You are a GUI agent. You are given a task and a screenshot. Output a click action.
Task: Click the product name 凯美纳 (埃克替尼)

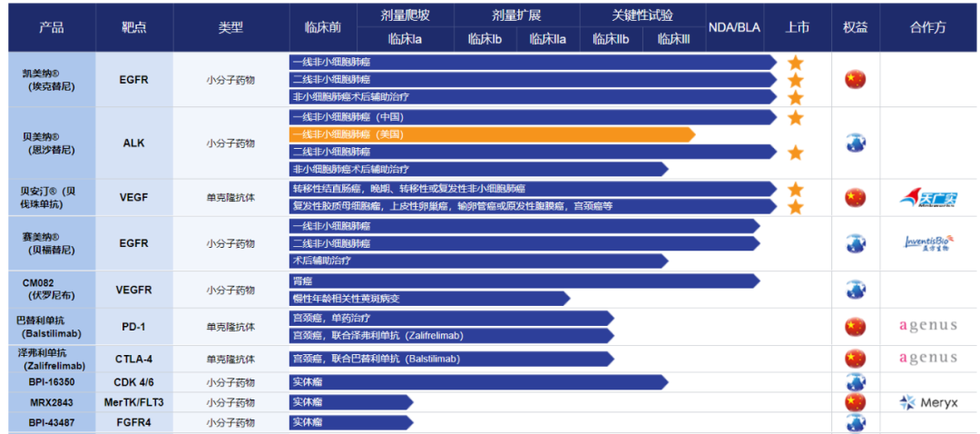[x=51, y=80]
